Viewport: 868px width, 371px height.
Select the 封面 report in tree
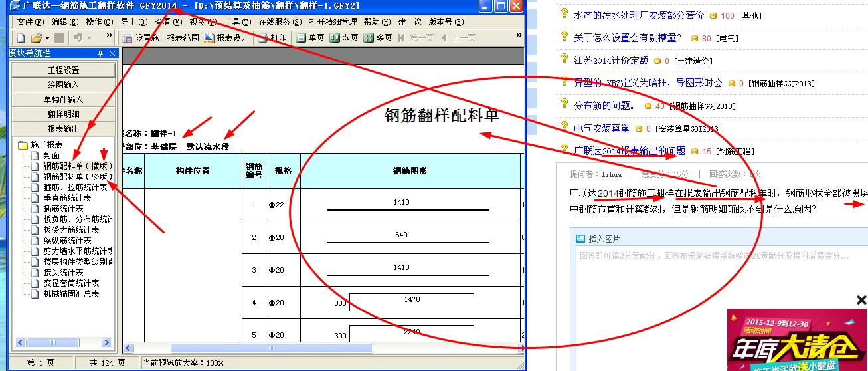click(x=51, y=155)
